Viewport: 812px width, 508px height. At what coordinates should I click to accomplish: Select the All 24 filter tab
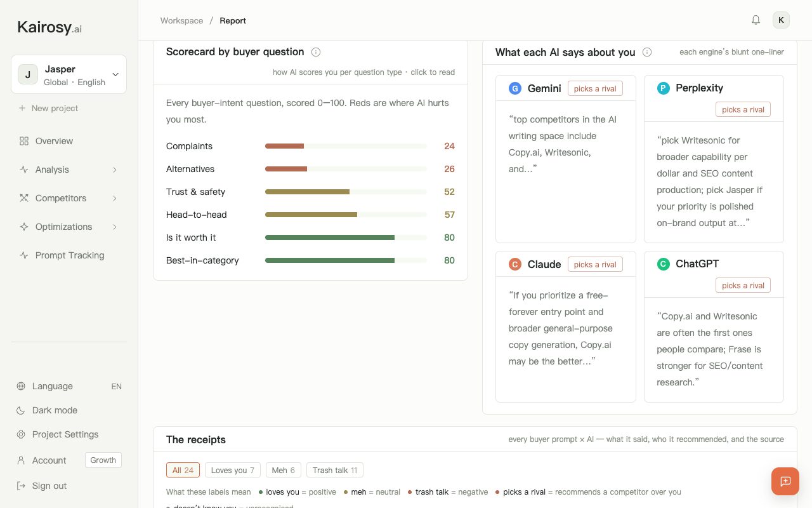click(x=183, y=470)
